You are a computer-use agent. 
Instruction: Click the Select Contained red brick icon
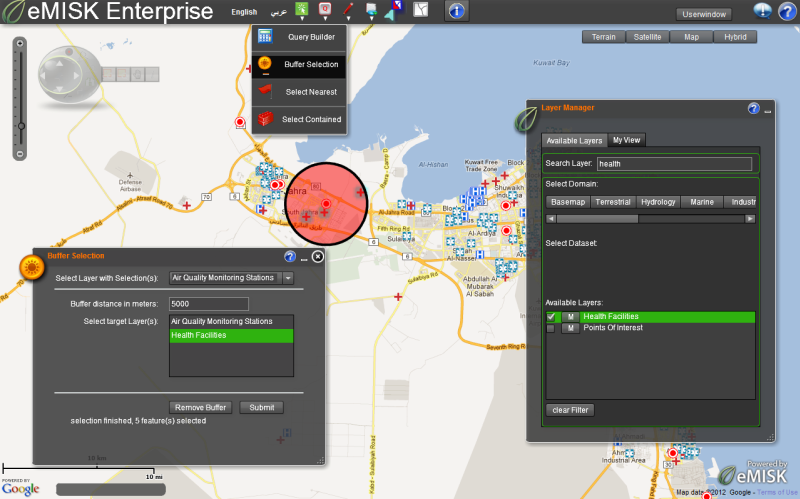[x=265, y=119]
